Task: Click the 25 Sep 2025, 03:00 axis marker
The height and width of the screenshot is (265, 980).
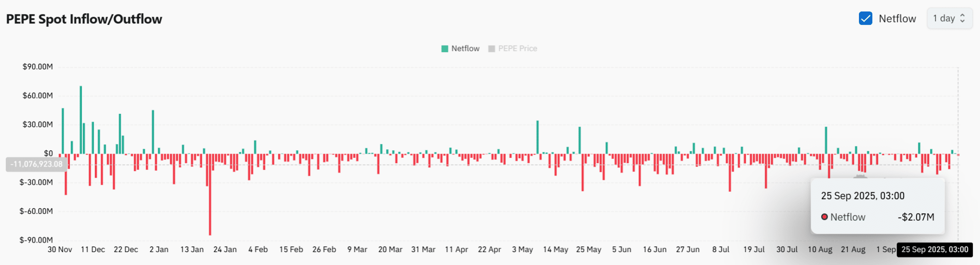Action: pos(935,249)
